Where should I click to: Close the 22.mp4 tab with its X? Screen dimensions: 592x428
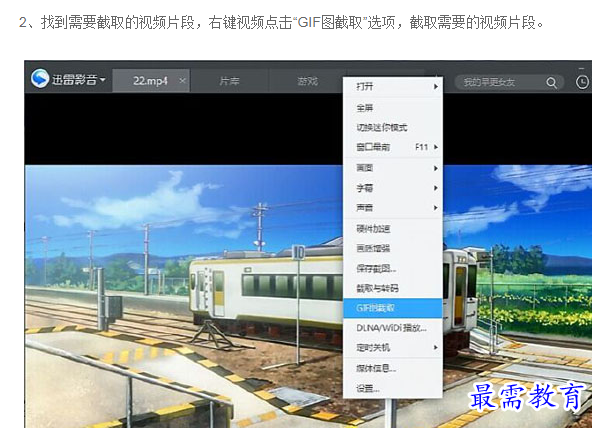point(182,80)
